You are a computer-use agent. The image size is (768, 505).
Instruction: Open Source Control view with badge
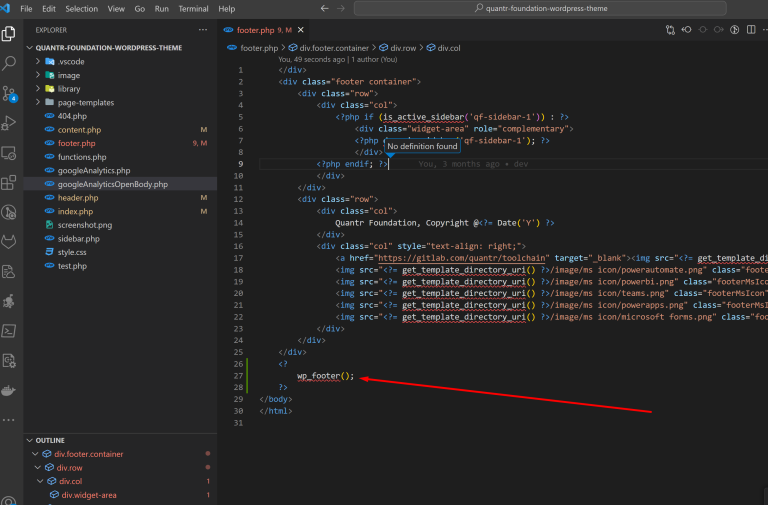click(x=9, y=93)
